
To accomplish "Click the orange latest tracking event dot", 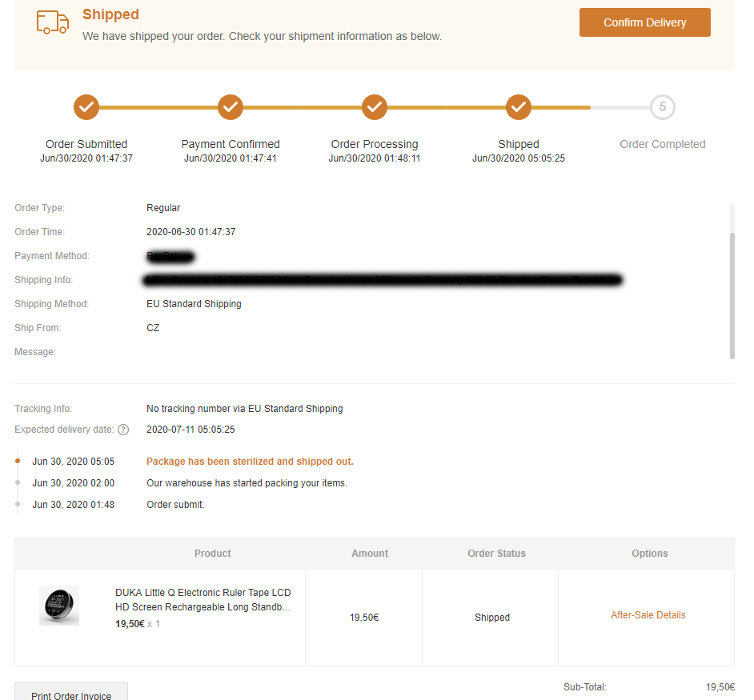I will click(x=18, y=461).
